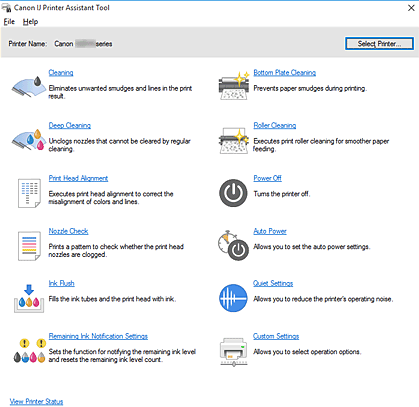
Task: Click the Print Head Alignment page icon
Action: (x=29, y=193)
